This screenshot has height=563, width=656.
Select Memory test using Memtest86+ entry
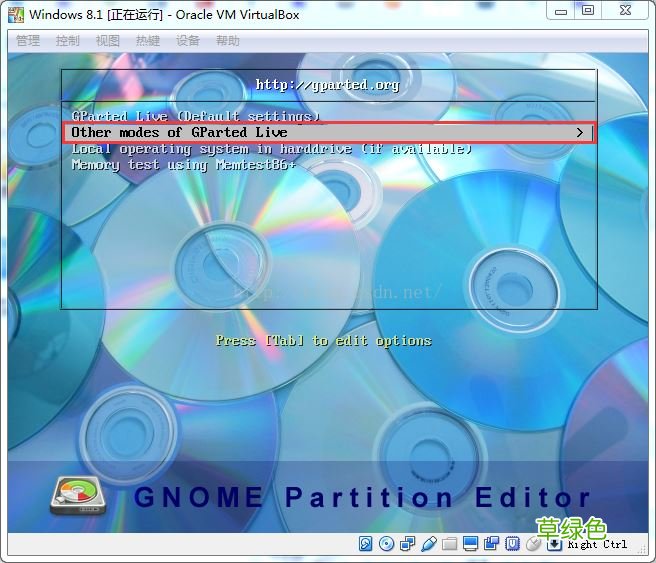[184, 165]
